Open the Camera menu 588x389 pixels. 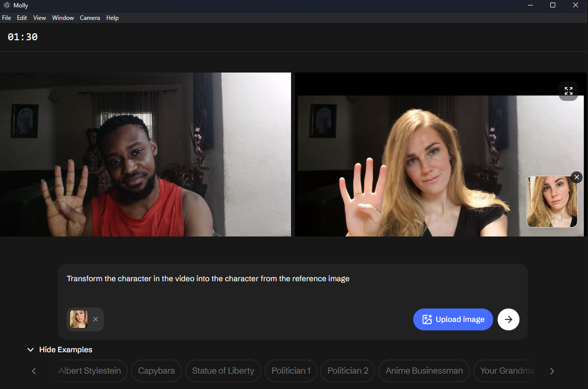[x=90, y=18]
